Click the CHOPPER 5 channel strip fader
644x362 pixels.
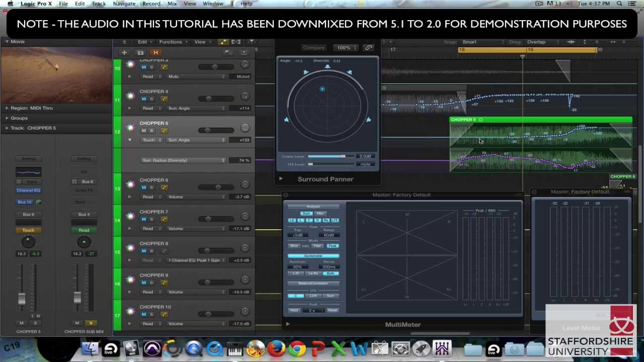tap(22, 299)
